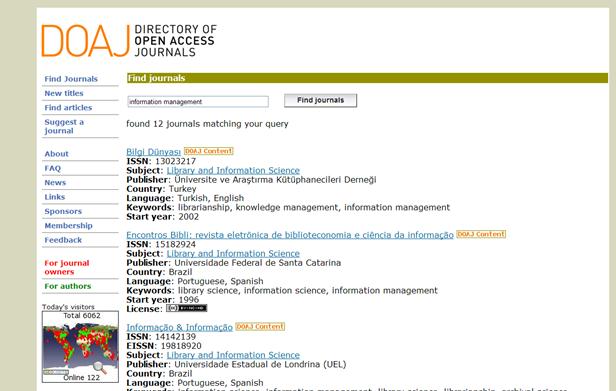
Task: Focus the journal search input field
Action: coord(198,102)
